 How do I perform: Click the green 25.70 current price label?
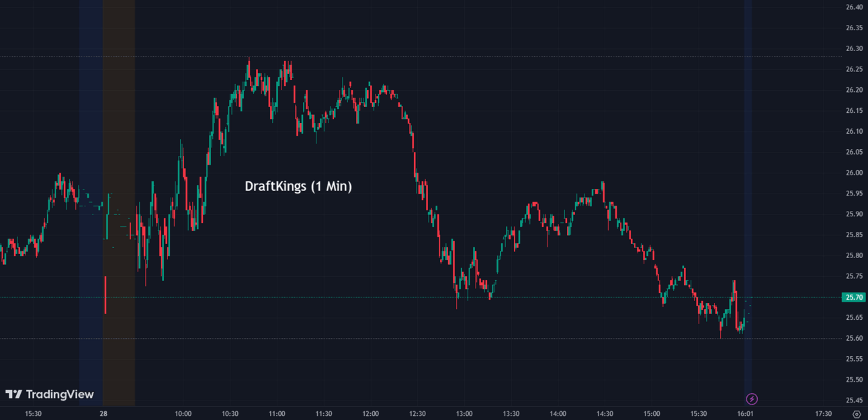pos(855,297)
